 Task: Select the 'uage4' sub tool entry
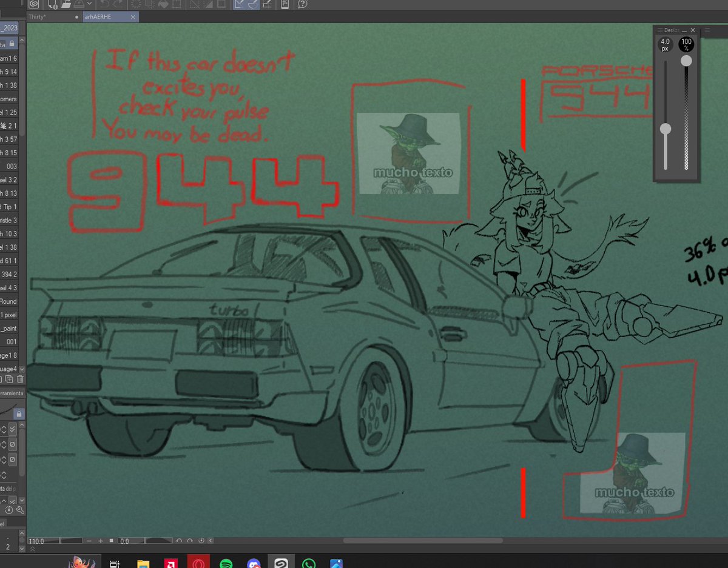click(x=9, y=369)
